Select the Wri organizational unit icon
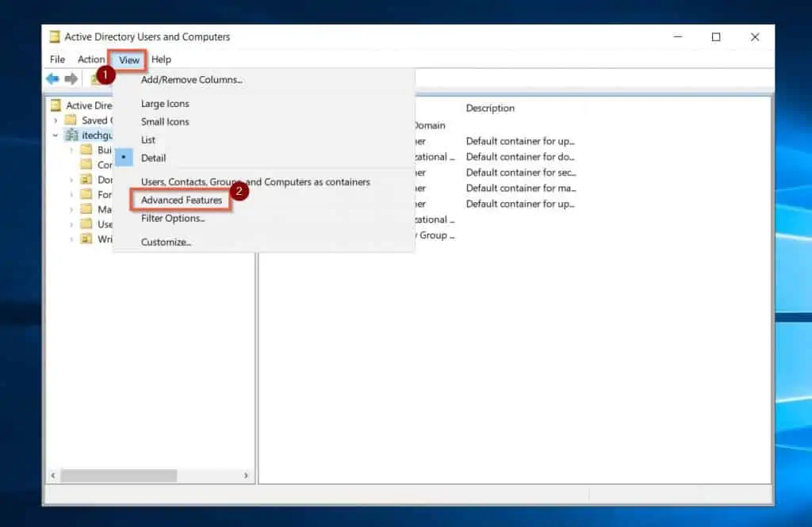Screen dimensions: 812x527 click(x=86, y=239)
